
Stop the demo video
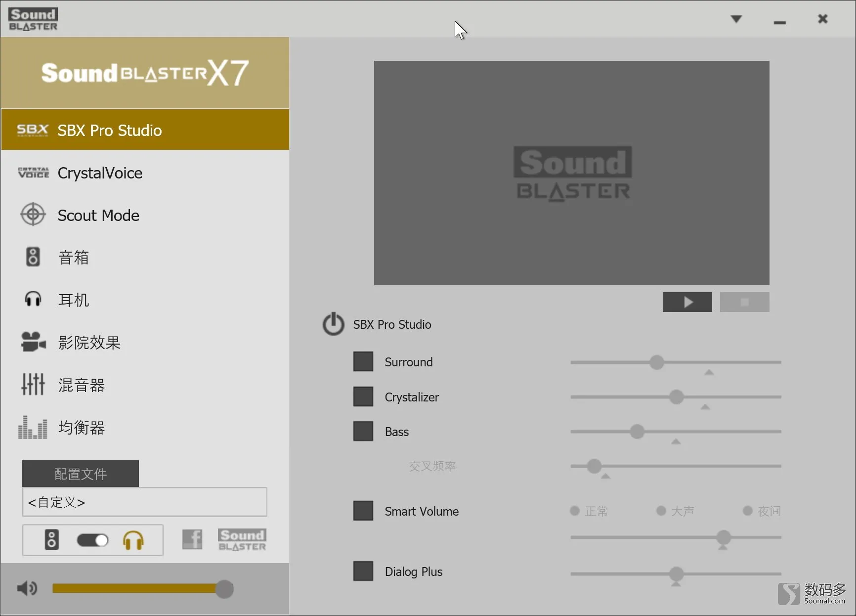click(x=745, y=302)
